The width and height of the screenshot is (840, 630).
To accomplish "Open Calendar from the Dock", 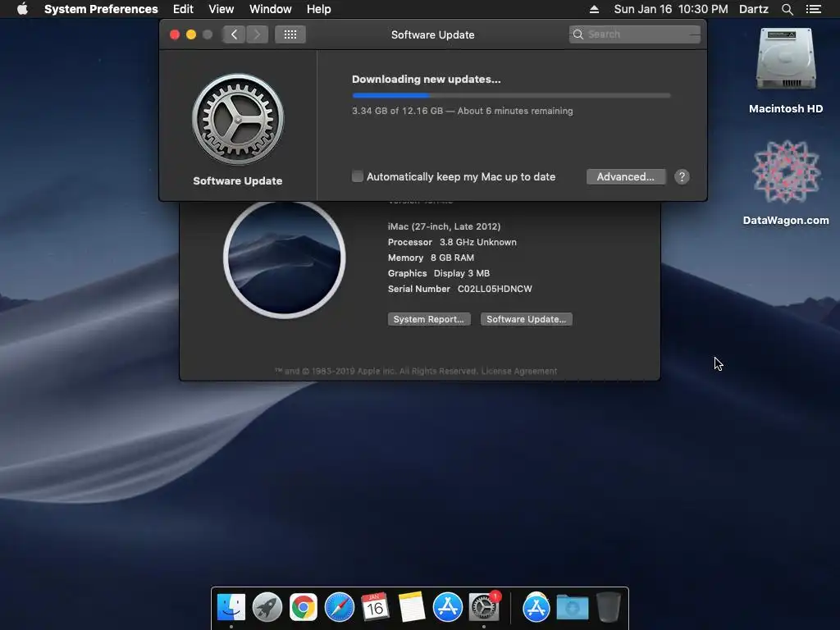I will click(375, 607).
